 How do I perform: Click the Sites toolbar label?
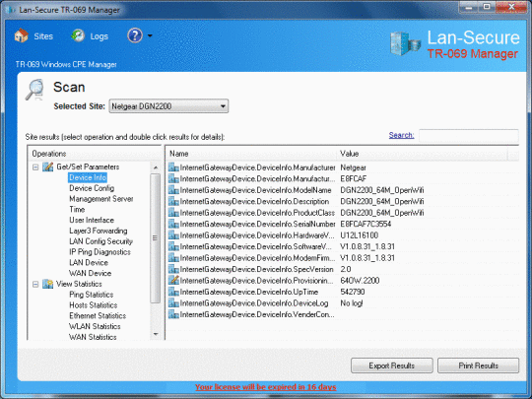(43, 36)
